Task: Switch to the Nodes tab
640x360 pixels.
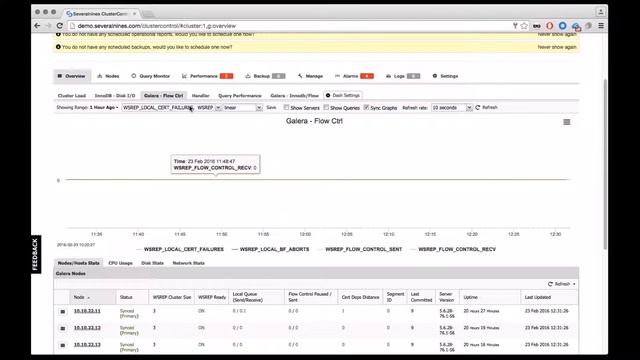Action: (108, 76)
